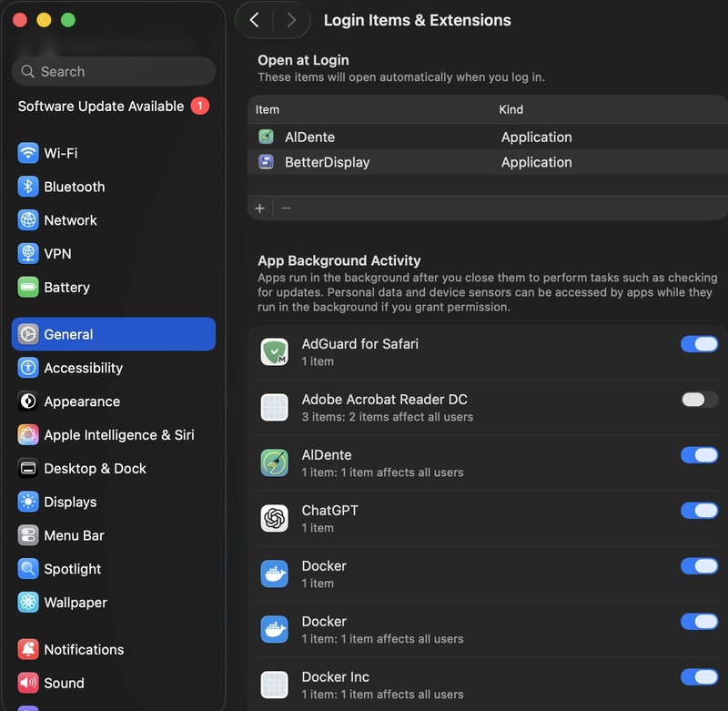Open the VPN sidebar icon
728x711 pixels.
28,254
